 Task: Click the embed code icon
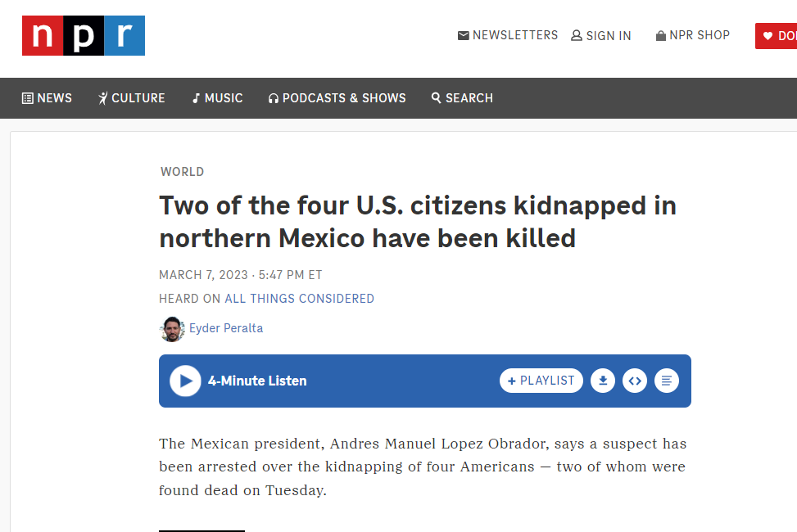pos(635,381)
